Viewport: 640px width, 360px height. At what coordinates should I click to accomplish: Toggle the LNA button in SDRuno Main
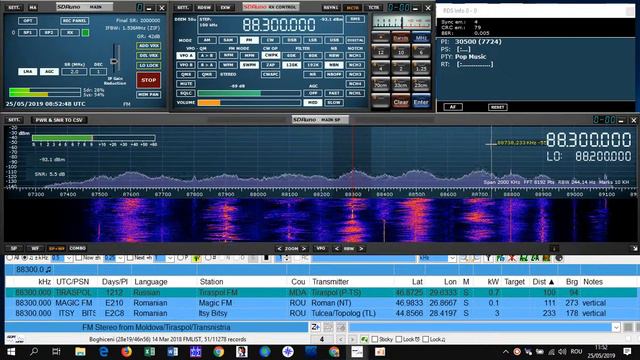(x=27, y=71)
